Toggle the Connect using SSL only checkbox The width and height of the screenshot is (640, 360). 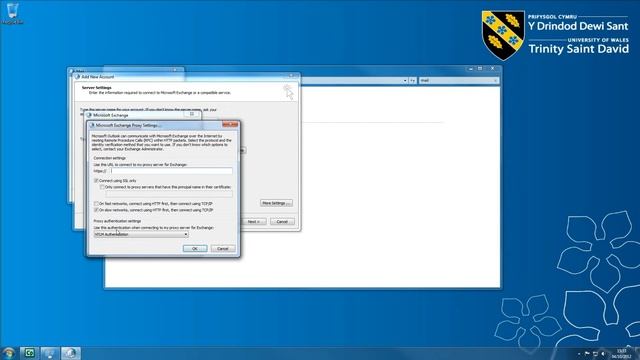pos(96,180)
